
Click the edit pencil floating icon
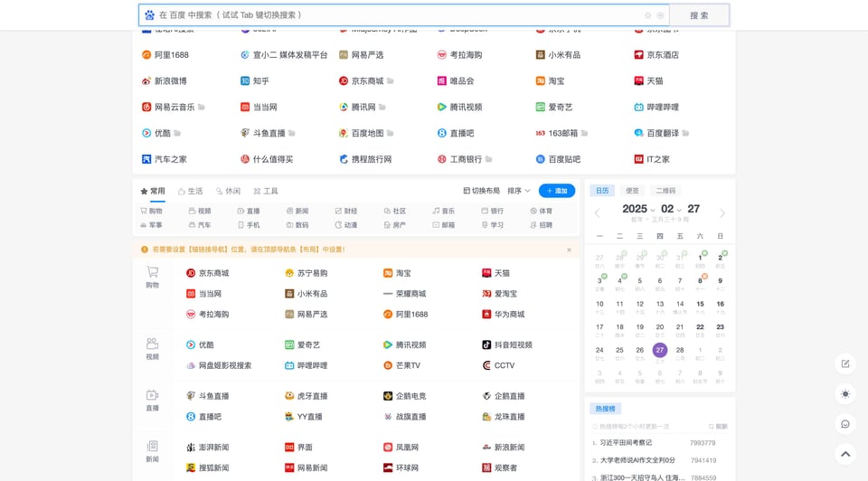coord(845,363)
